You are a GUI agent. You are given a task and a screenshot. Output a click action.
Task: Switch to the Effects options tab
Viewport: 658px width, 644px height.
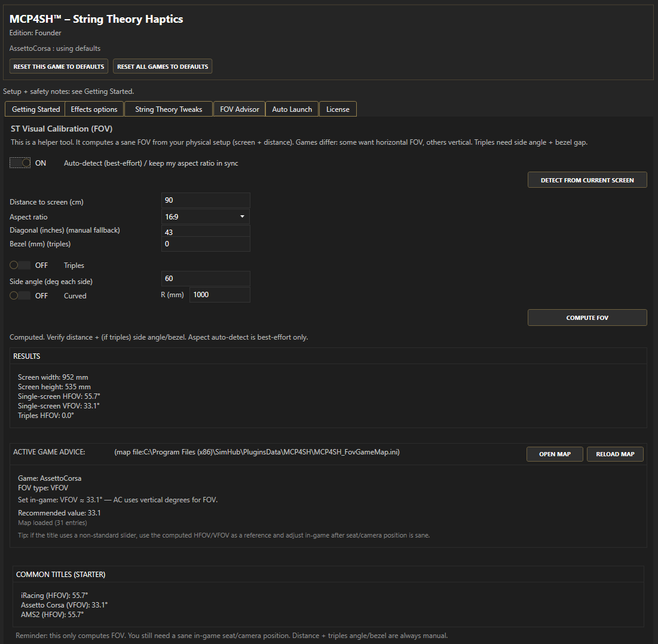[x=94, y=109]
